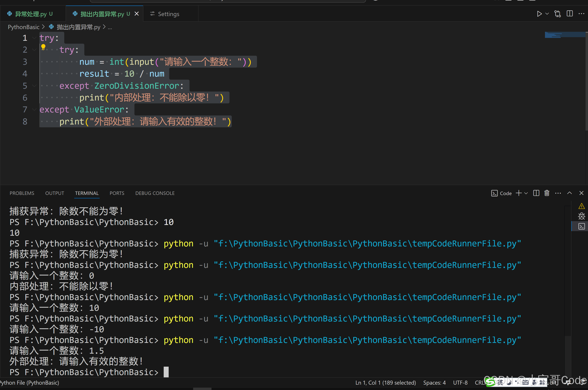Kill the active terminal with trash icon
Screen dimensions: 588x390
547,193
